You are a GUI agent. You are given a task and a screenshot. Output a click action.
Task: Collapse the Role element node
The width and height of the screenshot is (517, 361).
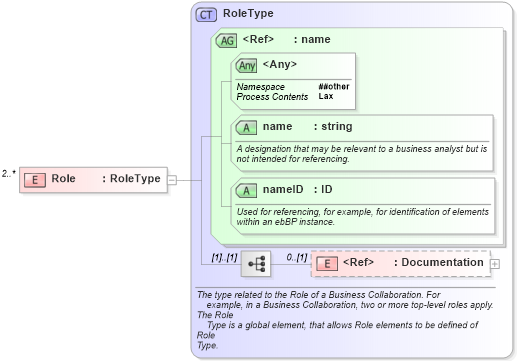point(172,180)
